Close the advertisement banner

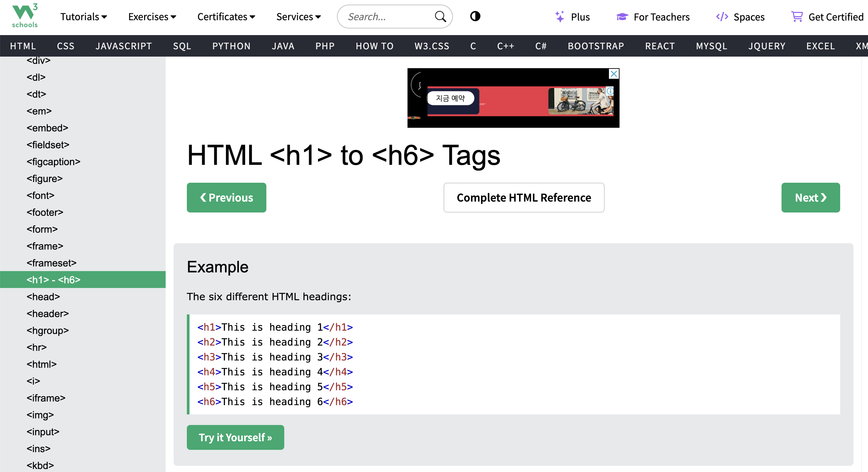(614, 74)
